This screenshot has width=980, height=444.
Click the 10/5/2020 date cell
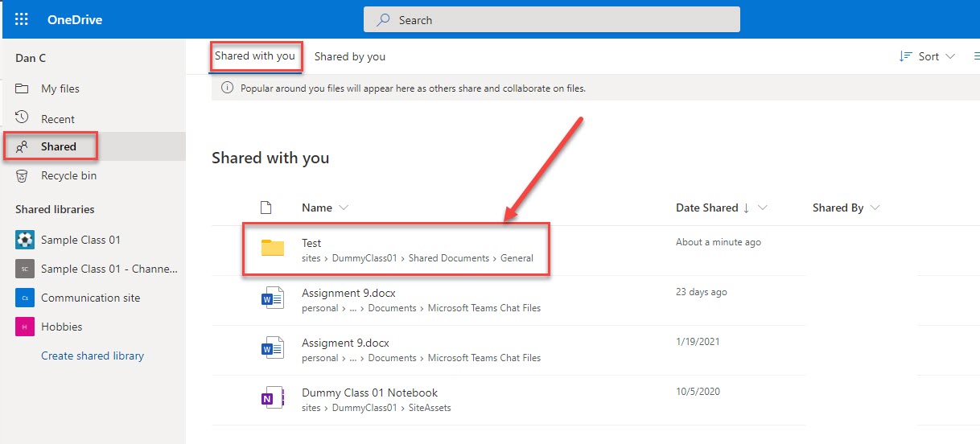click(x=698, y=392)
